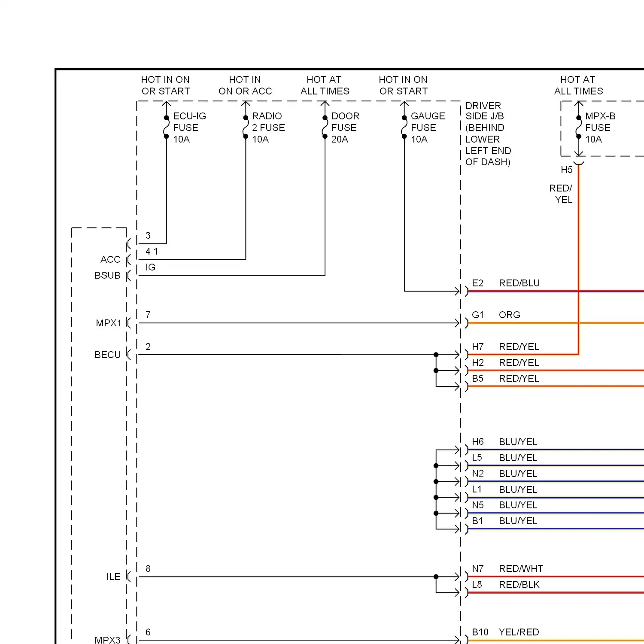Select the ACC terminal label

tap(110, 260)
